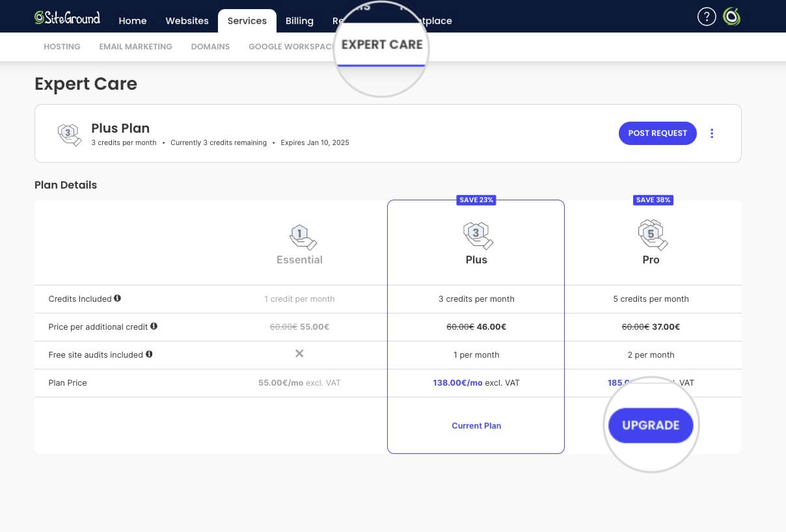Click the Essential plan name
The height and width of the screenshot is (532, 786).
click(x=299, y=259)
